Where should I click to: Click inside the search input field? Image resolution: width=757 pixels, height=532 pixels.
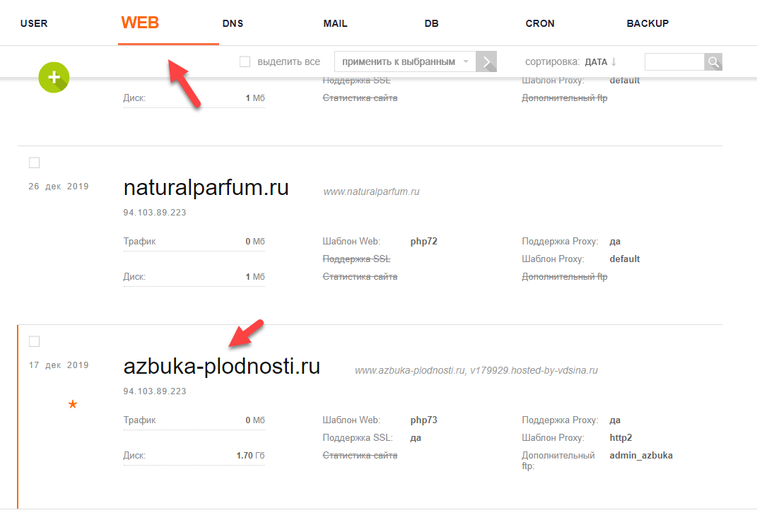pos(674,61)
